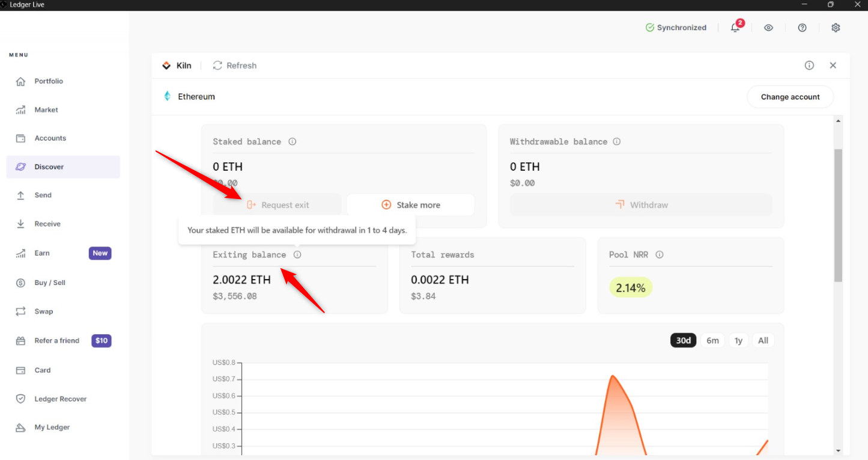The height and width of the screenshot is (460, 868).
Task: Click the Request exit button
Action: click(277, 205)
